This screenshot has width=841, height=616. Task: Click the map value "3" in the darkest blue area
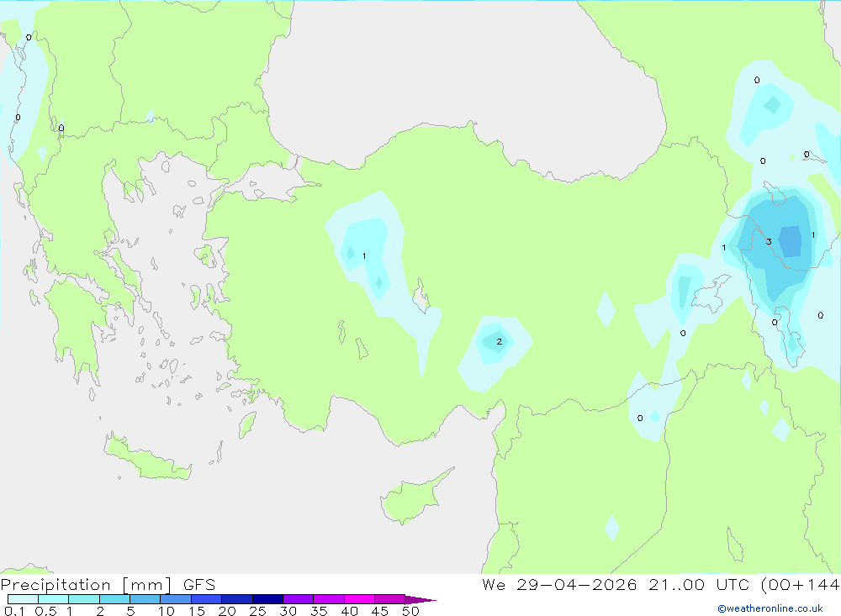tap(769, 242)
